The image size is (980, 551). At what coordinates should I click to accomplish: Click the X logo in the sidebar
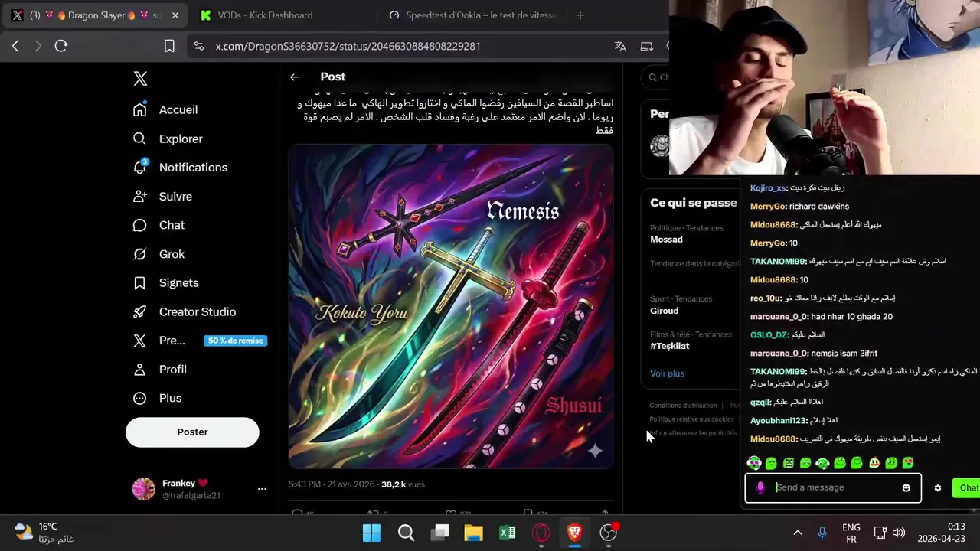pyautogui.click(x=140, y=78)
